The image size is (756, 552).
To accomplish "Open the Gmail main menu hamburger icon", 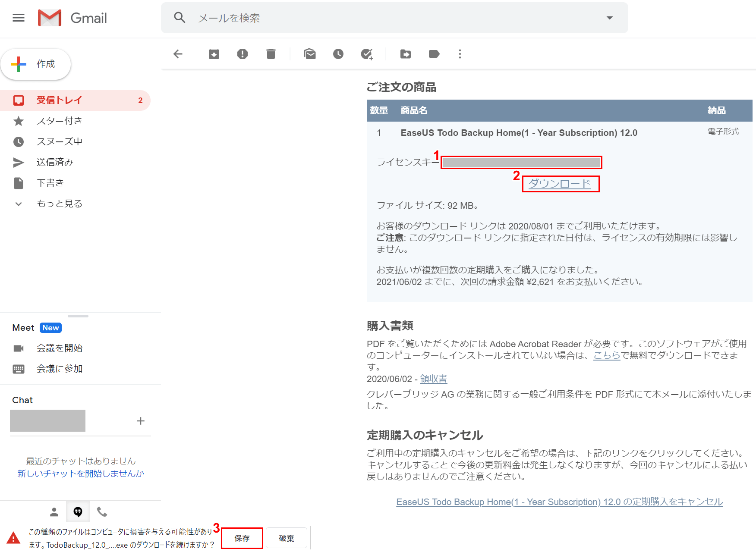I will 19,18.
